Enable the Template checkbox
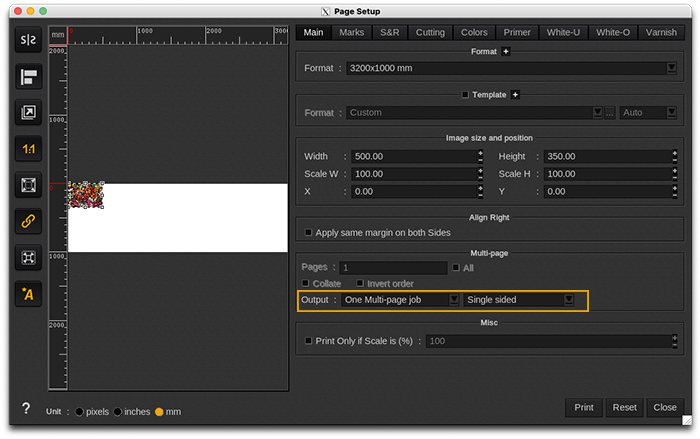The image size is (700, 439). (465, 95)
